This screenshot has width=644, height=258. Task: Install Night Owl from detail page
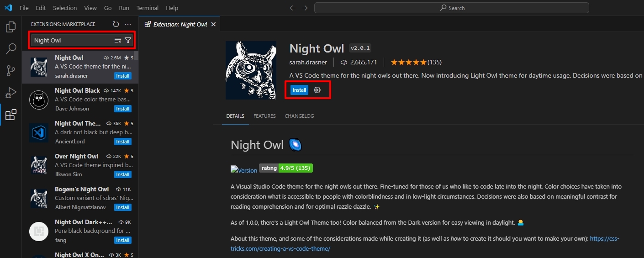(299, 90)
